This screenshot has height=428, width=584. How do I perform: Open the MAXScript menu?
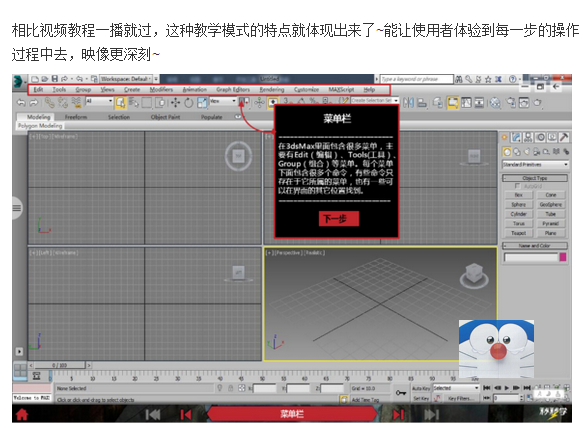341,89
